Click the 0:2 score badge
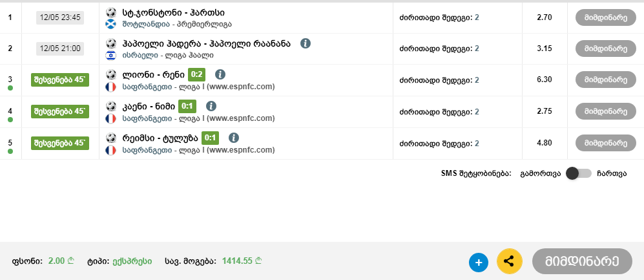Viewport: 644px width, 280px height. 197,74
